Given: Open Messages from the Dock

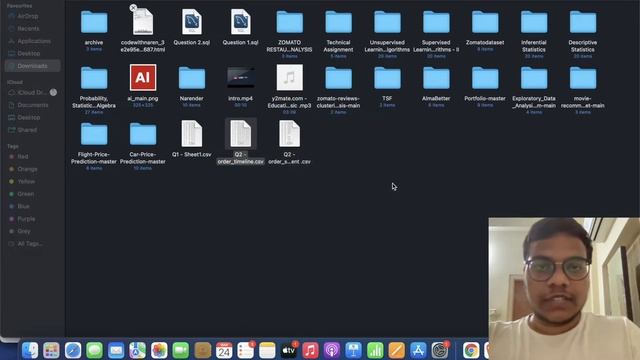Looking at the screenshot, I should pos(95,350).
